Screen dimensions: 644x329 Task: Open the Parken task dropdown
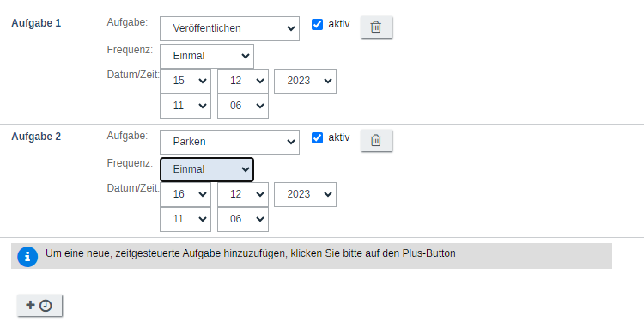tap(229, 142)
